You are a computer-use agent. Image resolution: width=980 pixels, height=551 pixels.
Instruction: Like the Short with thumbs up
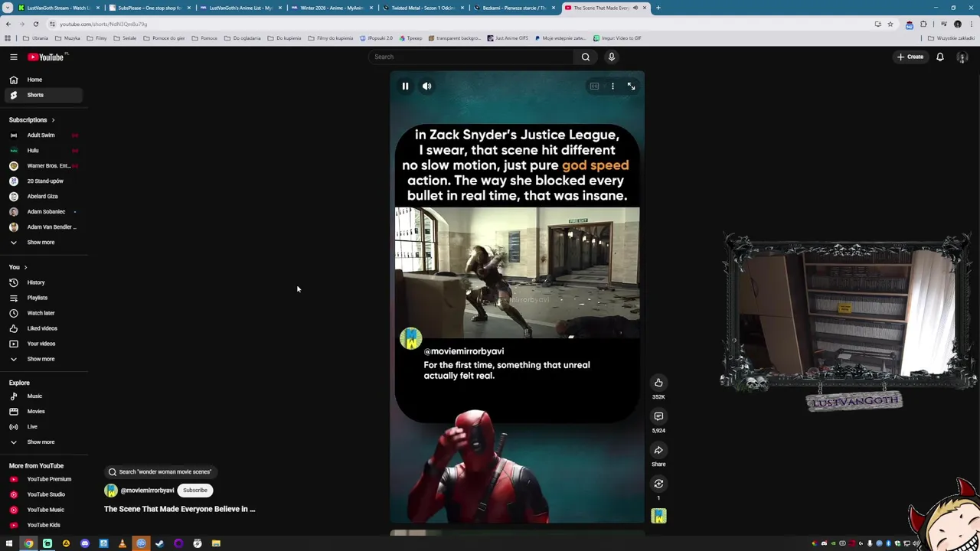pyautogui.click(x=658, y=383)
